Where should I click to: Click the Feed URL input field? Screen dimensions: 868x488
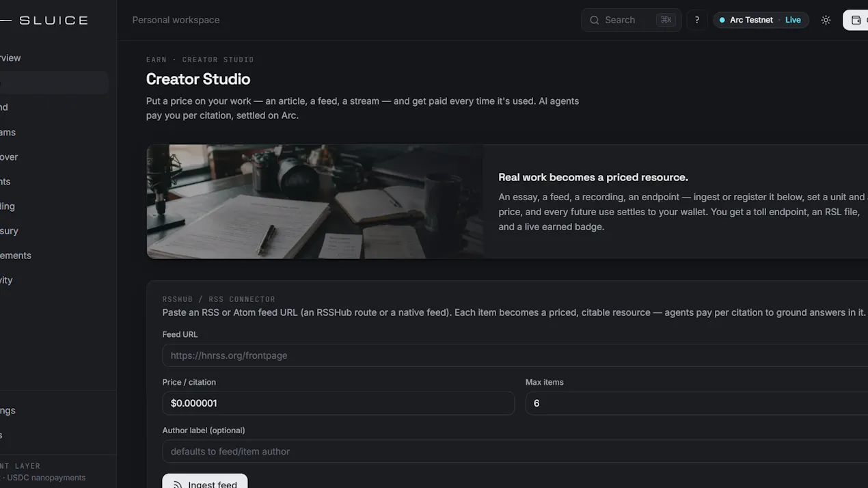pyautogui.click(x=515, y=355)
